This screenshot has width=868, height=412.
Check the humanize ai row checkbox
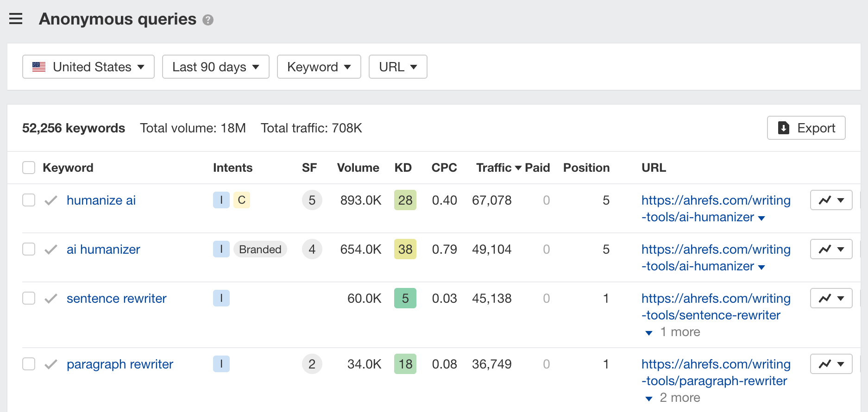[x=29, y=200]
